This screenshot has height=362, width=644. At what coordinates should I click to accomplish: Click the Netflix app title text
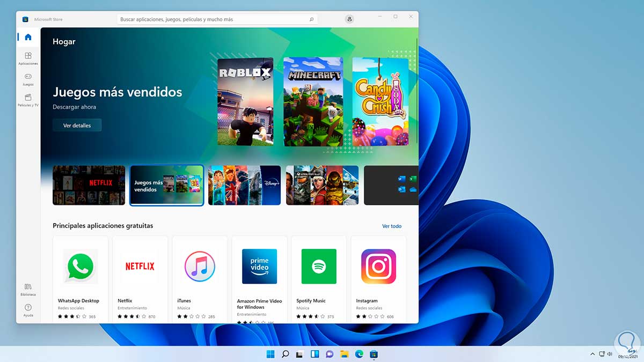tap(125, 301)
